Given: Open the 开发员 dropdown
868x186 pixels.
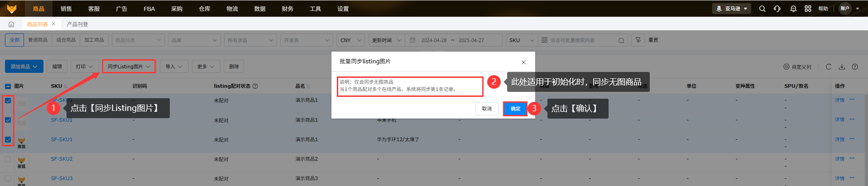Looking at the screenshot, I should [x=306, y=40].
